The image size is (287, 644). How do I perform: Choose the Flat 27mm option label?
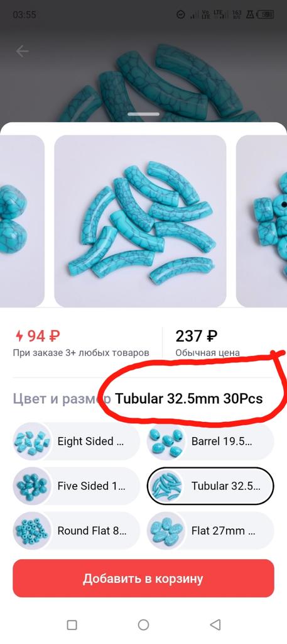coord(224,531)
